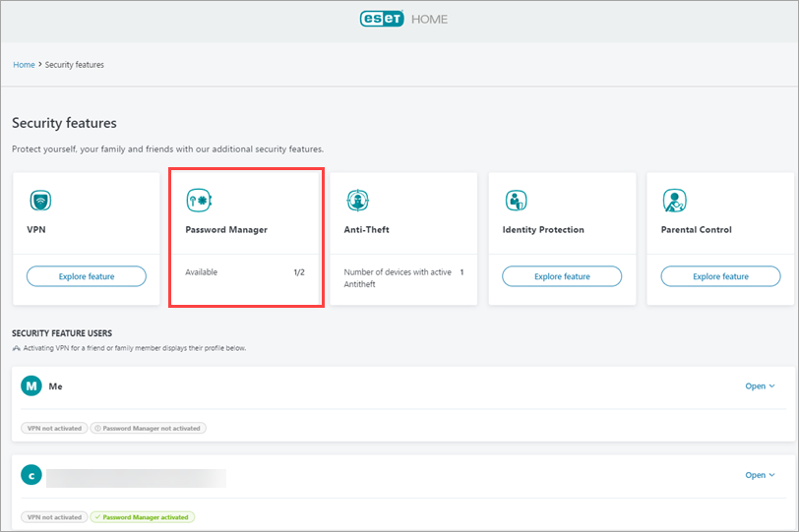Image resolution: width=799 pixels, height=532 pixels.
Task: Click the 'Available' label in the Password Manager card
Action: pyautogui.click(x=202, y=272)
